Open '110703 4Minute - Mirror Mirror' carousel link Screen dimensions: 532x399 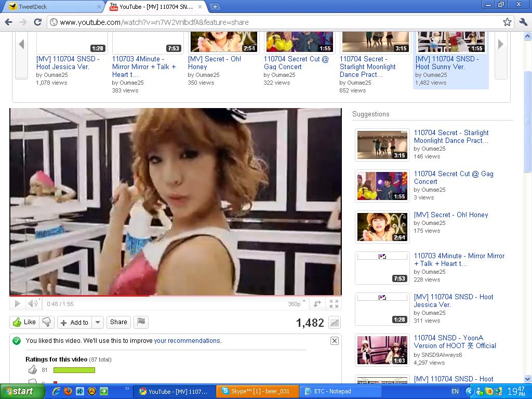144,66
